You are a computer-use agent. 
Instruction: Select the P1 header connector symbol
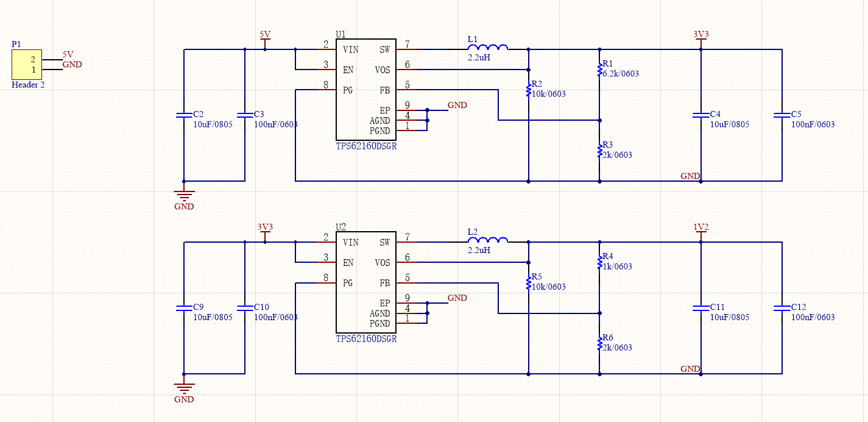(x=27, y=64)
